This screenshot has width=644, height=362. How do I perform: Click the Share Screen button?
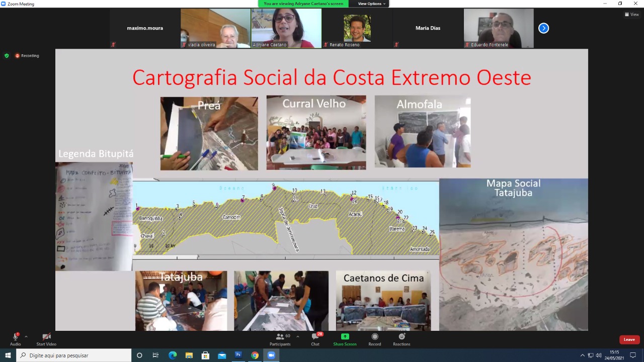tap(345, 339)
